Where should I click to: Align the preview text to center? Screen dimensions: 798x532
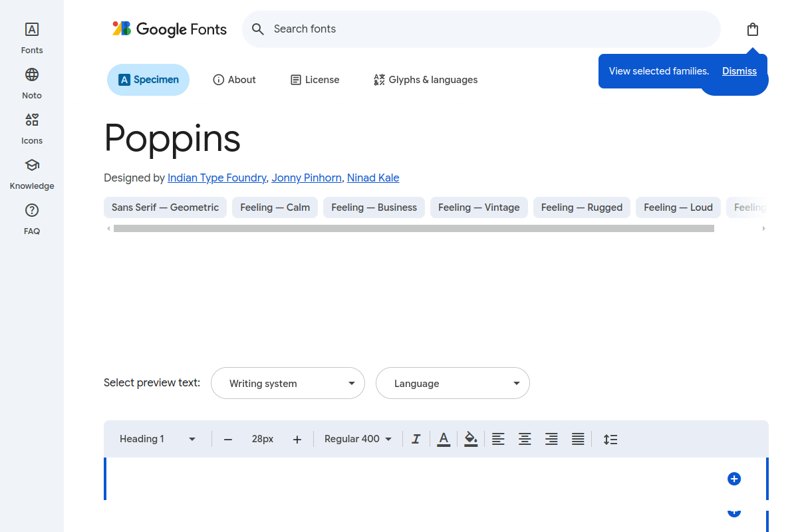(525, 439)
